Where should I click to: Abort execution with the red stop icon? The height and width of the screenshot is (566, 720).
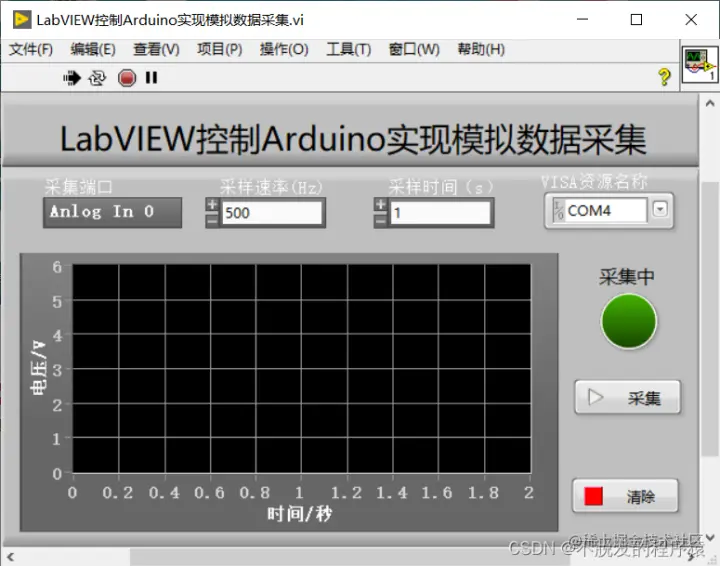(127, 78)
